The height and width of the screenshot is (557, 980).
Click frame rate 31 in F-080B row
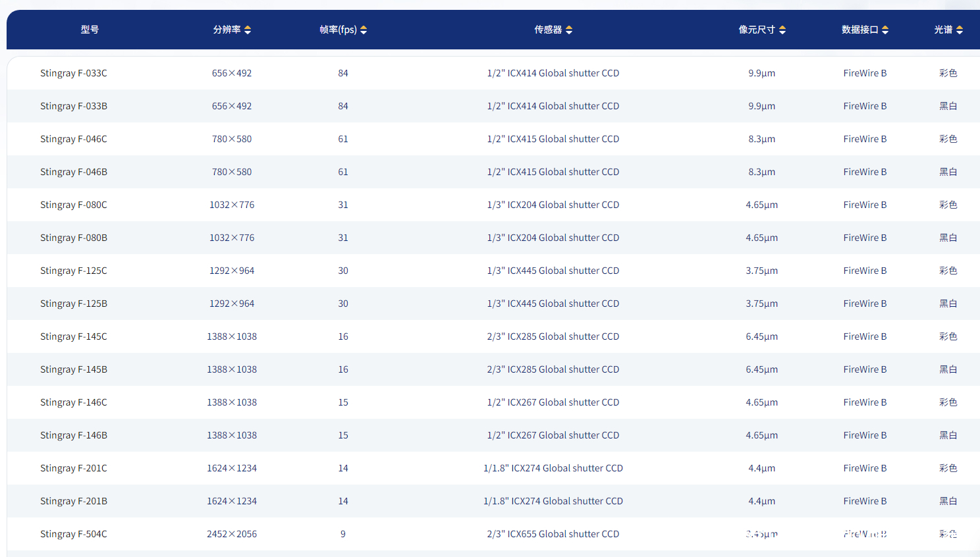tap(343, 238)
